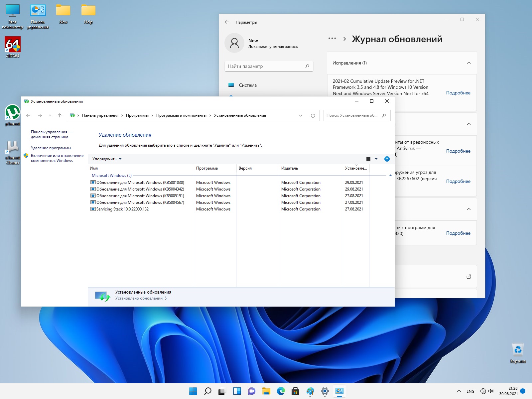
Task: Go back in Installed Updates window
Action: [x=28, y=115]
